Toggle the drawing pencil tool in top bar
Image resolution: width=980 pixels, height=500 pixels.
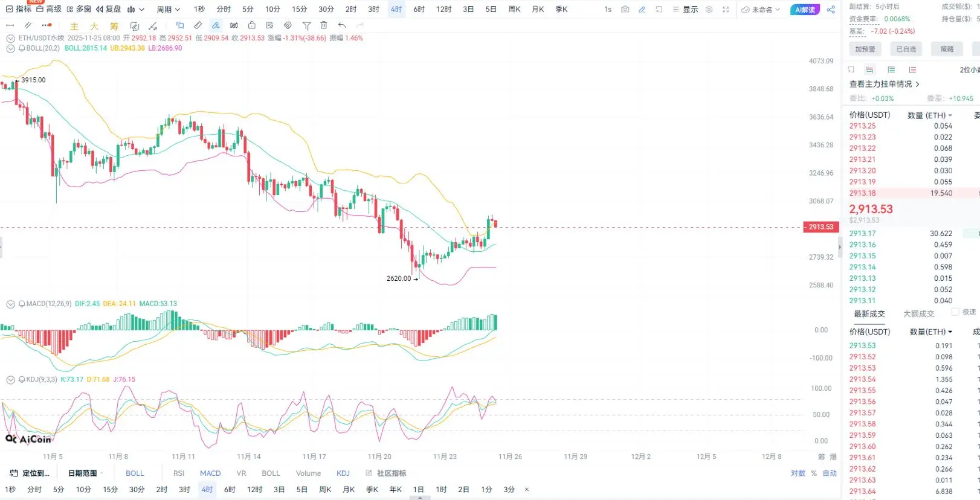(642, 9)
